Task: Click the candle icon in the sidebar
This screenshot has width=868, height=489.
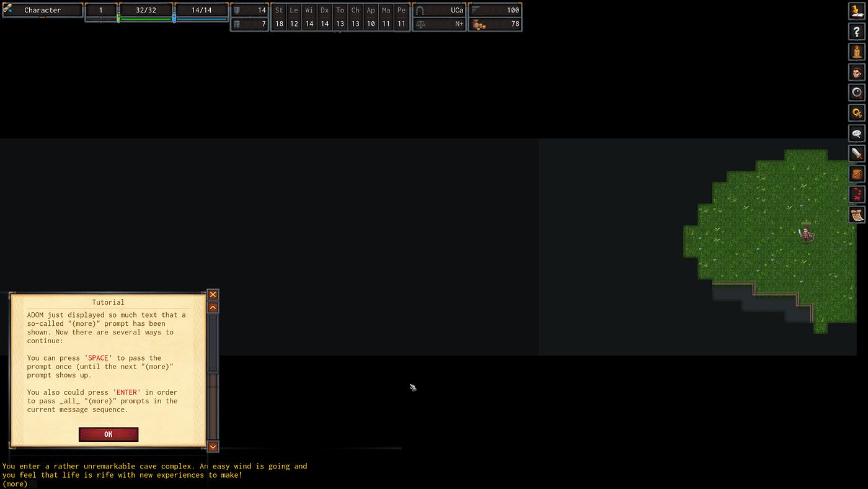Action: tap(857, 52)
